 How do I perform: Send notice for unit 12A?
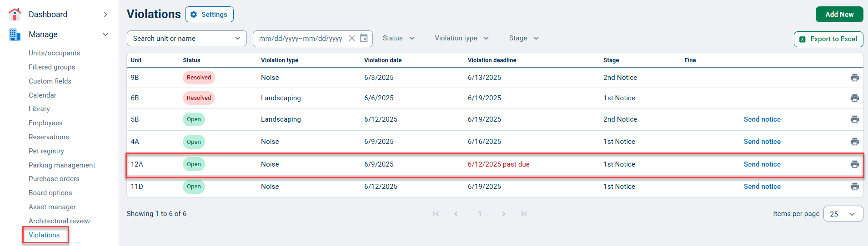762,164
